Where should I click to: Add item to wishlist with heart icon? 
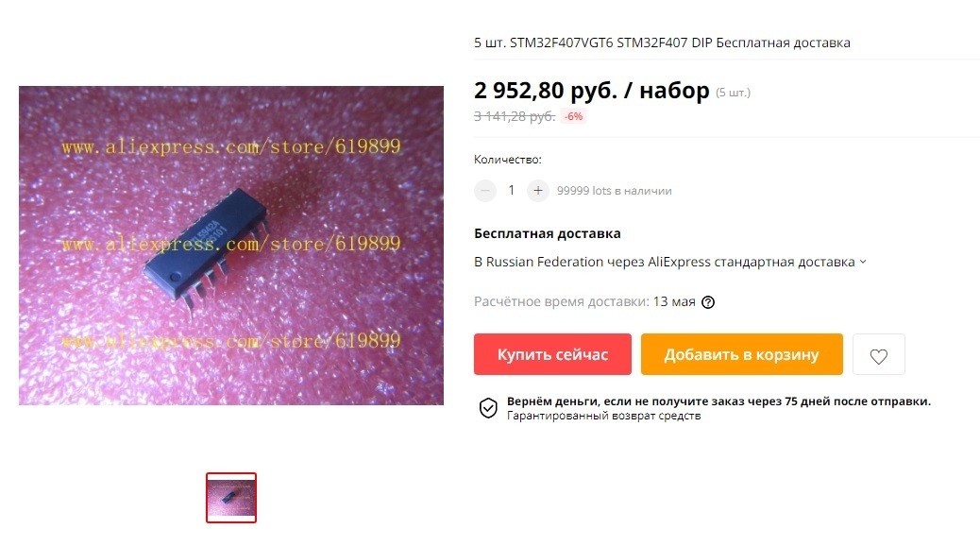tap(878, 354)
